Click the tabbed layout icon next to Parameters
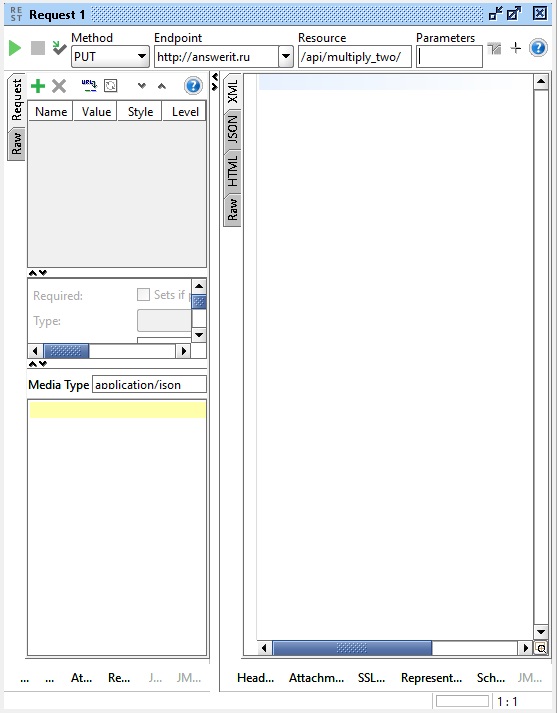The image size is (557, 713). tap(494, 48)
